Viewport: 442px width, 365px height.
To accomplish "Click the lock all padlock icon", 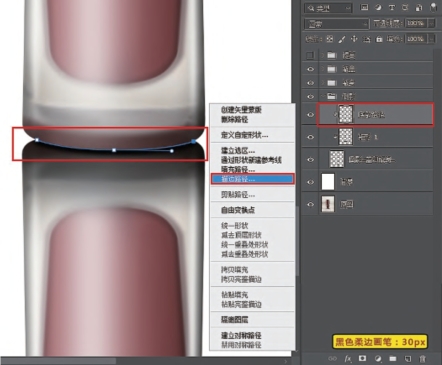I will [379, 39].
